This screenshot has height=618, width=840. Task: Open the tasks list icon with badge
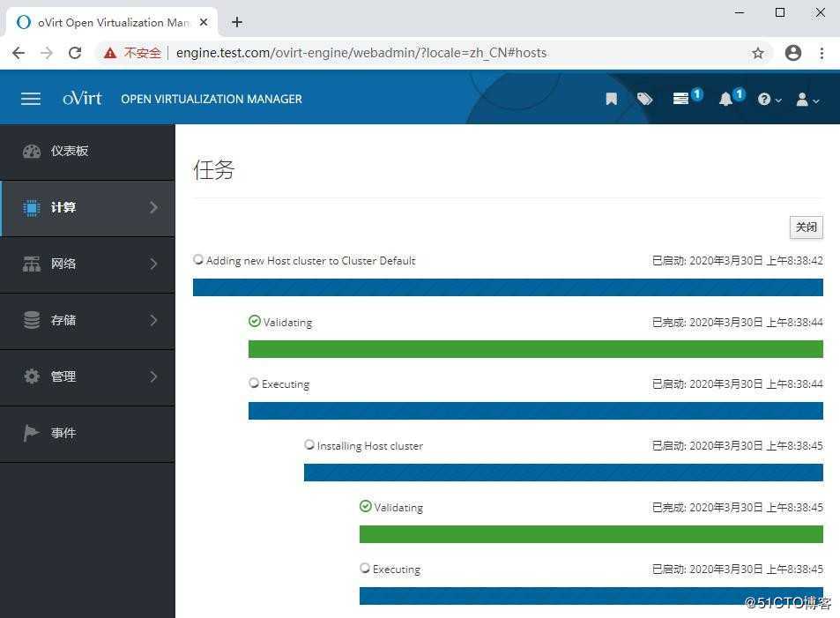click(x=680, y=99)
